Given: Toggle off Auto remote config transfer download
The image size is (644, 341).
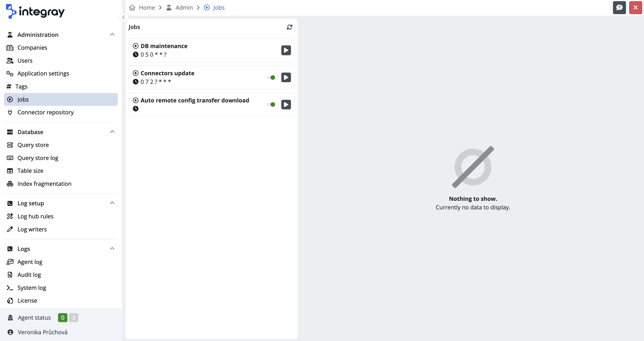Looking at the screenshot, I should tap(271, 104).
